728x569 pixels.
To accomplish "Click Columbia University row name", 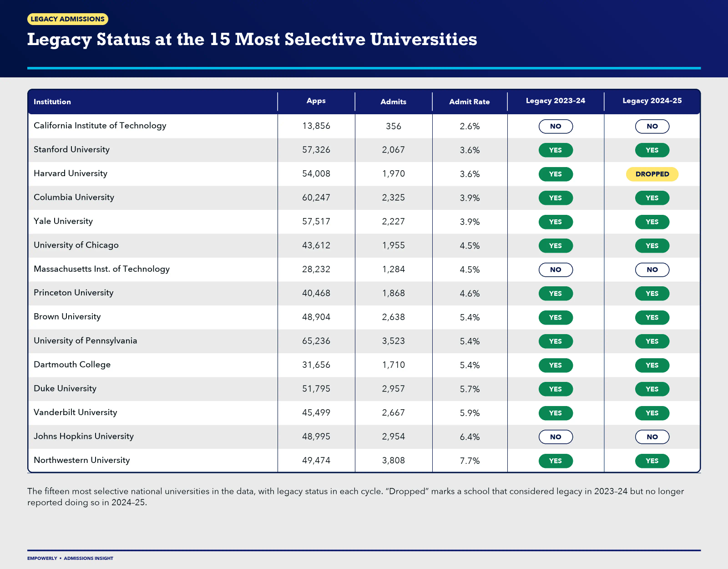I will click(x=74, y=198).
